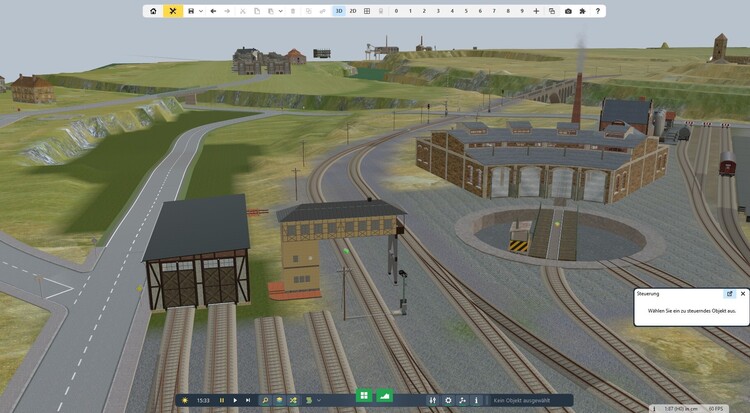
Task: Take a screenshot with the camera icon
Action: pyautogui.click(x=568, y=11)
